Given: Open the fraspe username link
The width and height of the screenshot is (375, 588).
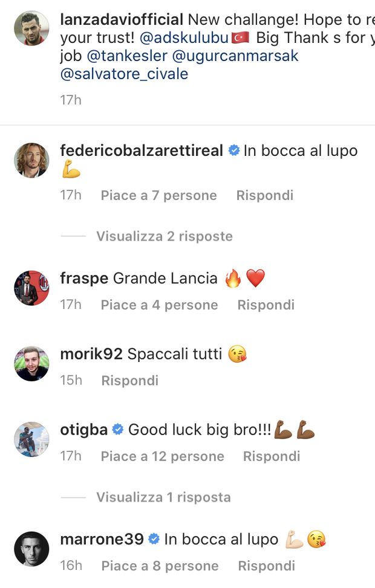Looking at the screenshot, I should pos(84,279).
